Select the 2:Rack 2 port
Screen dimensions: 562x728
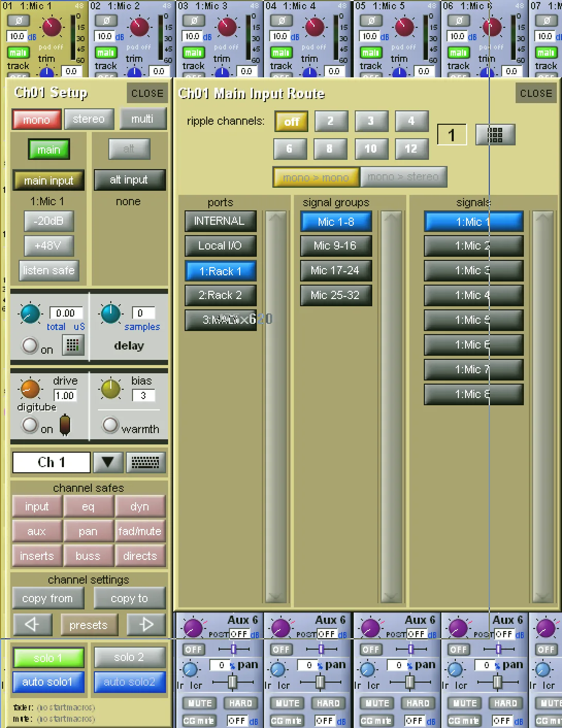[220, 295]
